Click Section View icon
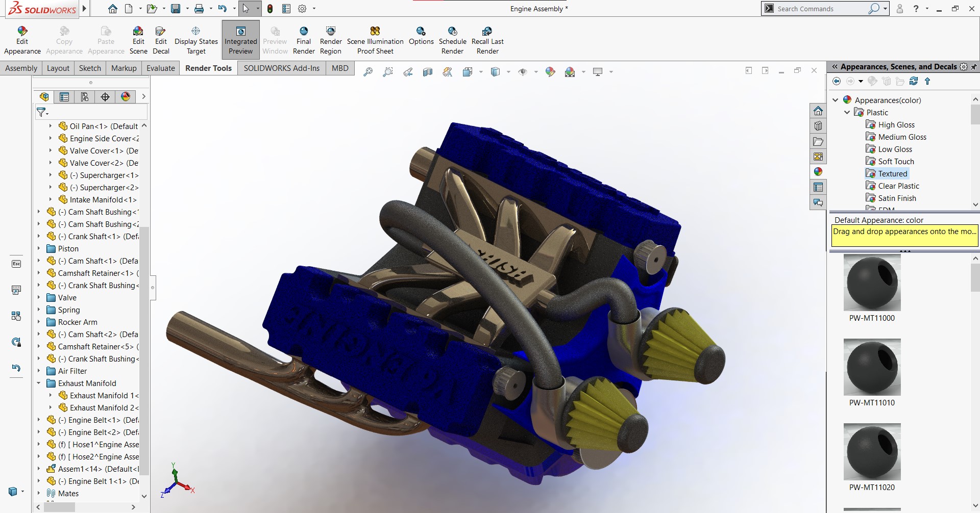The width and height of the screenshot is (980, 513). click(428, 72)
